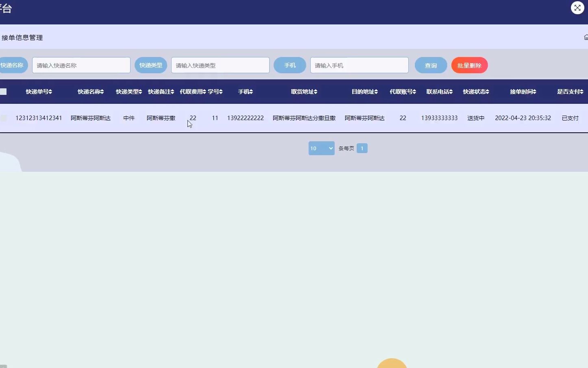The height and width of the screenshot is (368, 588).
Task: Open the per-page dropdown showing 10
Action: coord(321,148)
